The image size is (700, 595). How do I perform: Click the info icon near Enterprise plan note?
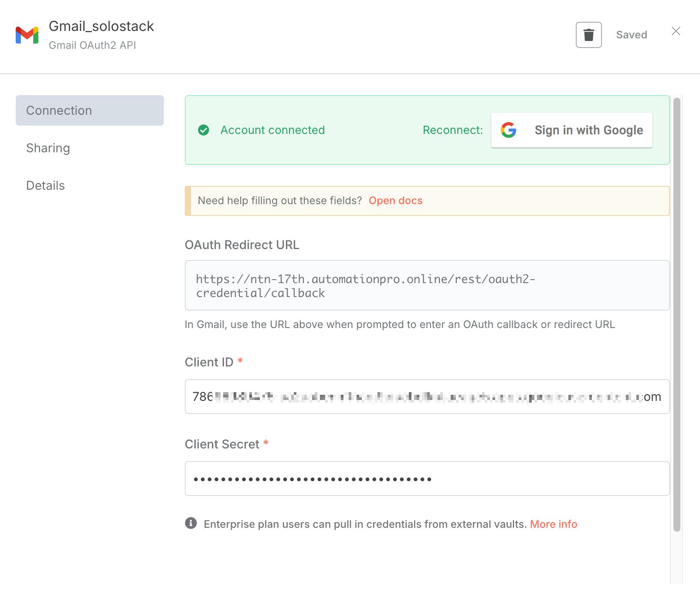191,523
